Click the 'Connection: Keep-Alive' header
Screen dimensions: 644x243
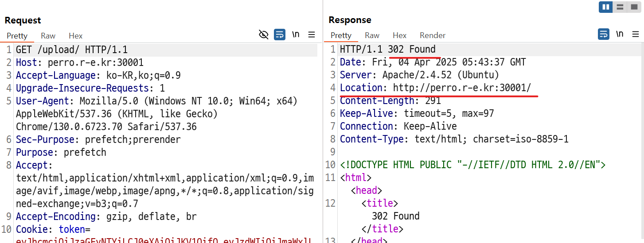pyautogui.click(x=398, y=126)
